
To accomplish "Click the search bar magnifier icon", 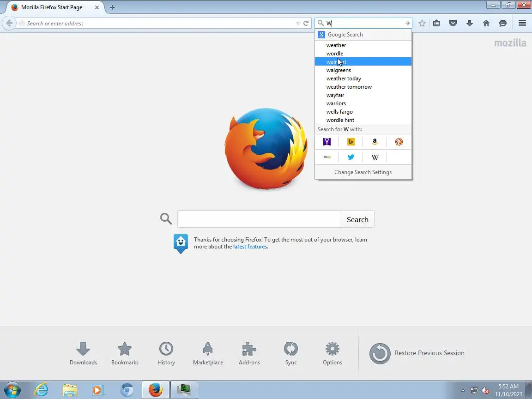I will click(320, 23).
